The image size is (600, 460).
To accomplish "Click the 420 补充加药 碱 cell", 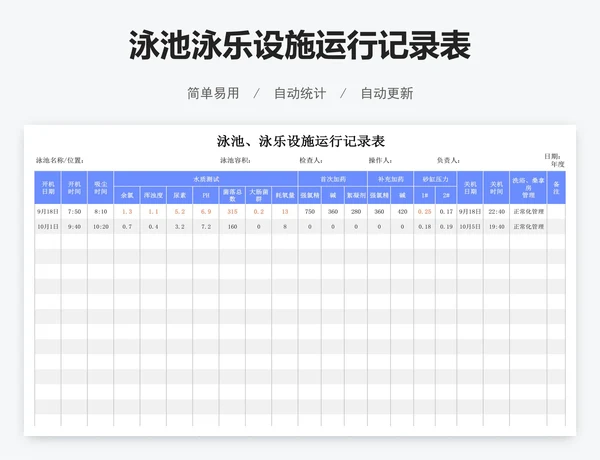I will tap(402, 211).
